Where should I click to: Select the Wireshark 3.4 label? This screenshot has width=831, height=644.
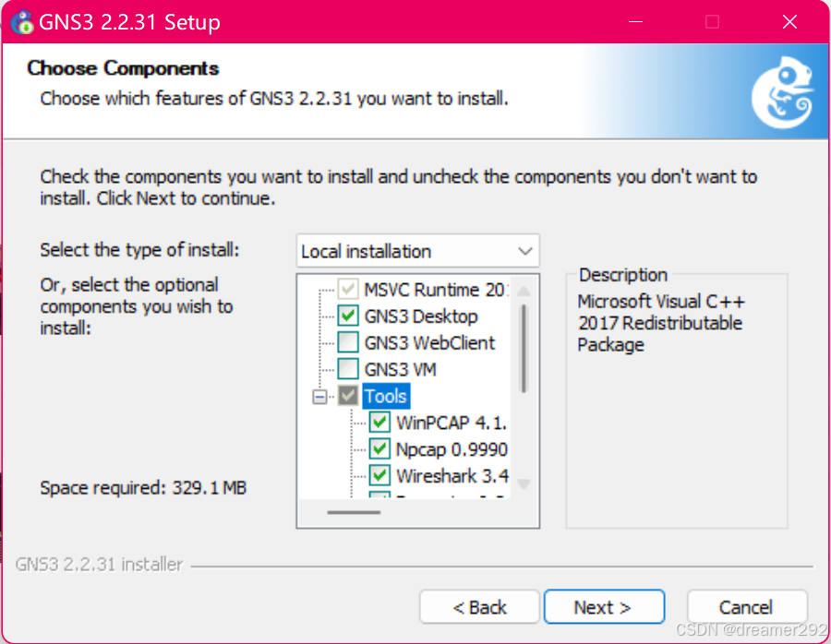point(452,475)
